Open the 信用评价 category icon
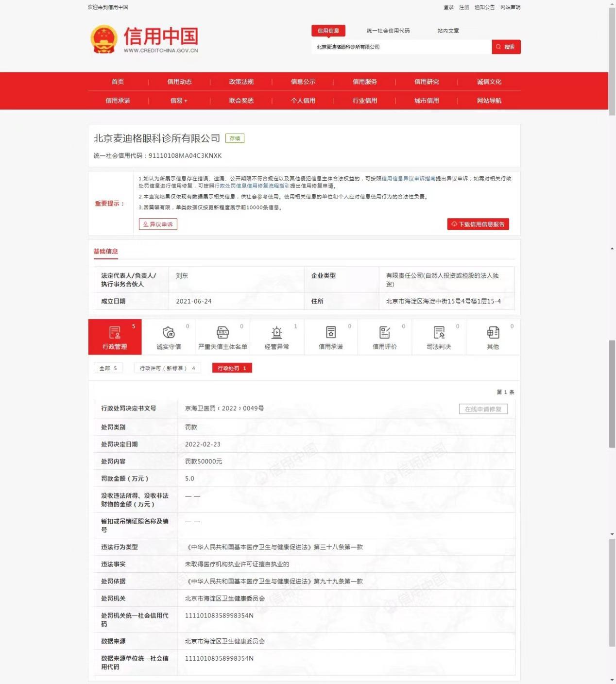Screen dimensions: 616x684 [385, 337]
